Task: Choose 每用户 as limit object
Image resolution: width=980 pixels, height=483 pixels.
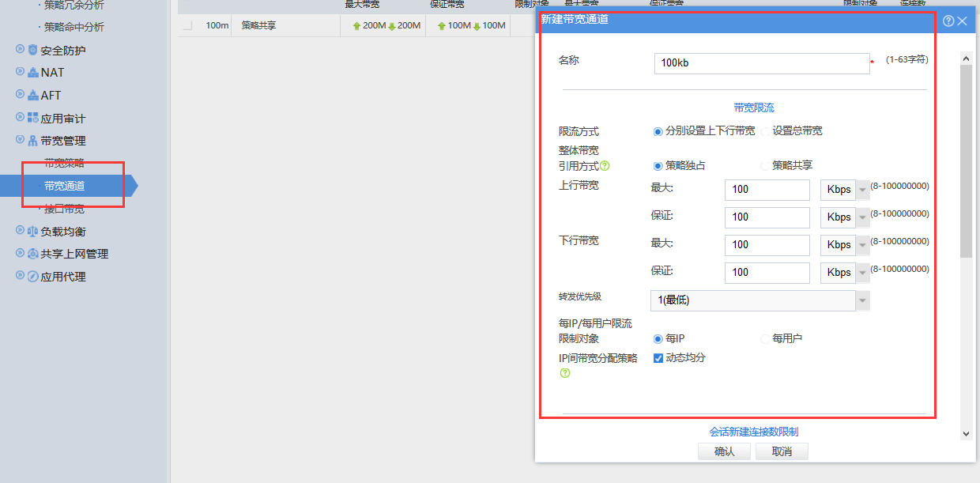Action: coord(764,338)
